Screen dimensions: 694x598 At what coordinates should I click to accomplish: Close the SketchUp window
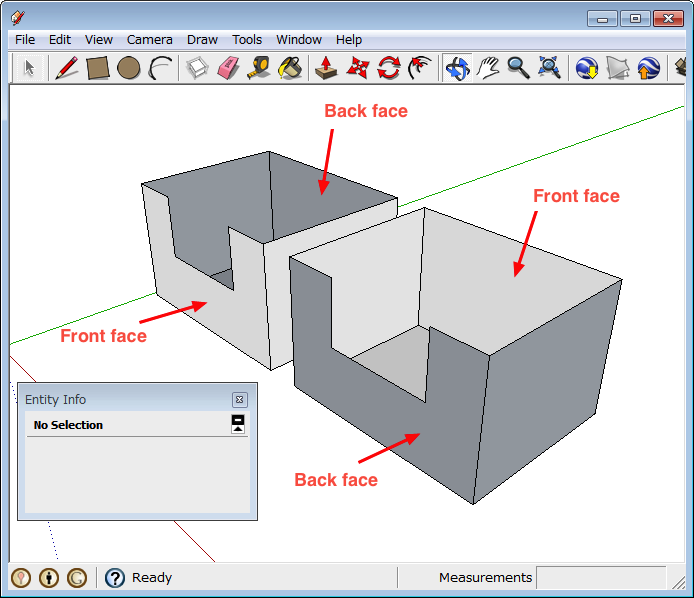click(668, 19)
